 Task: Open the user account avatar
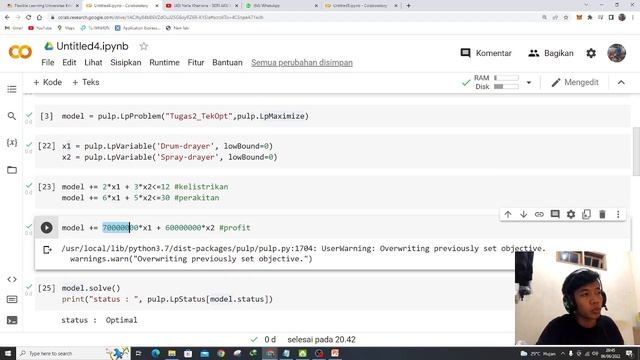616,53
